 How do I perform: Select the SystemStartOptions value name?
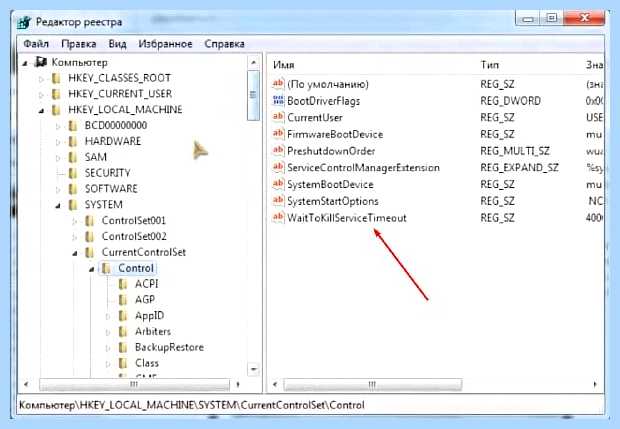tap(333, 201)
